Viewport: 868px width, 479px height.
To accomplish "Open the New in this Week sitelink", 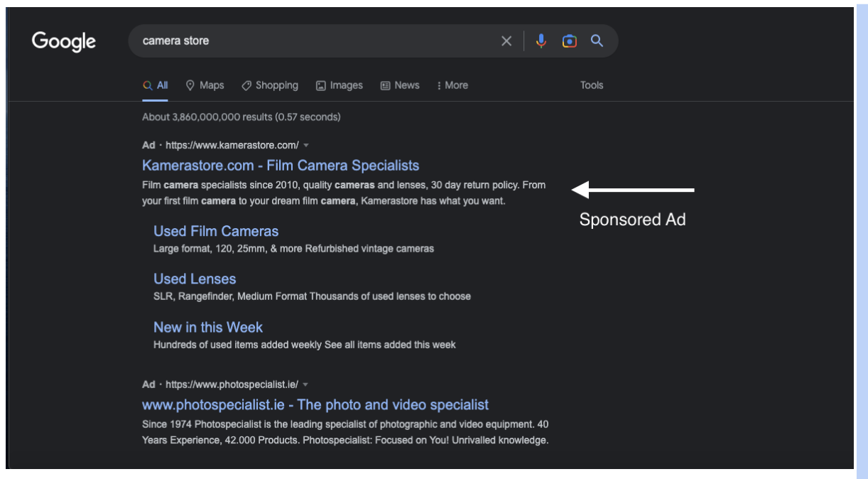I will 208,327.
